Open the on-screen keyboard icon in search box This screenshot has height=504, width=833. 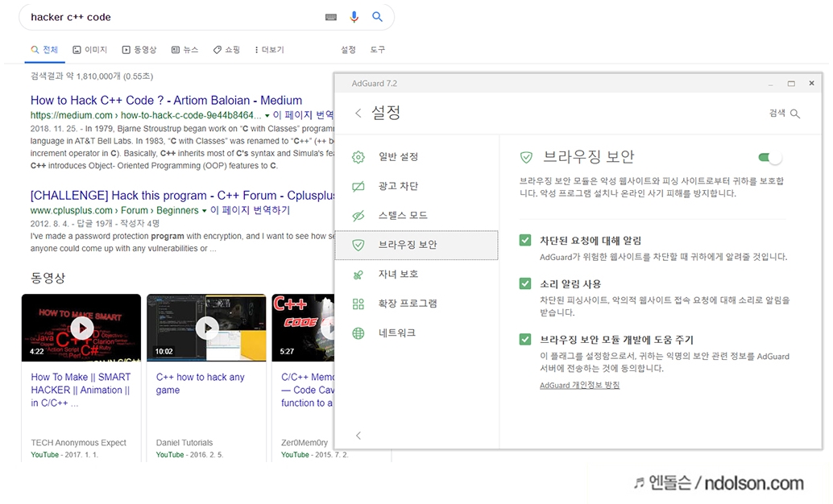tap(331, 17)
